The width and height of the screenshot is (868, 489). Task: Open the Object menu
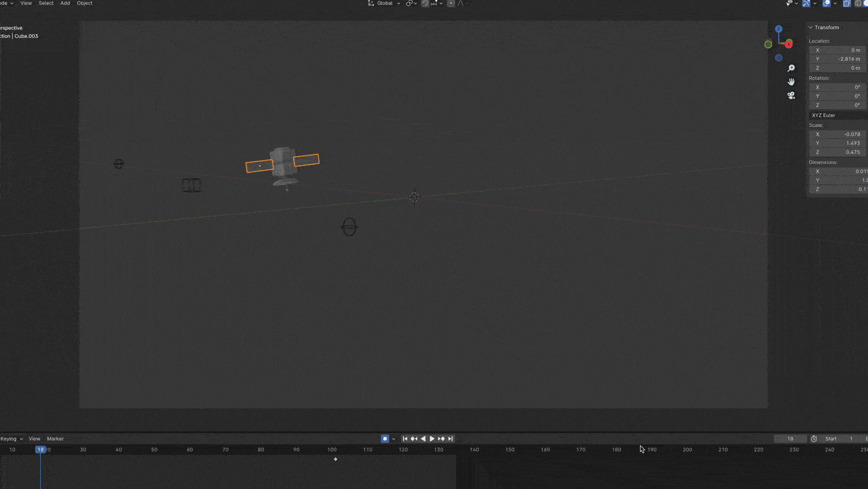click(x=84, y=4)
